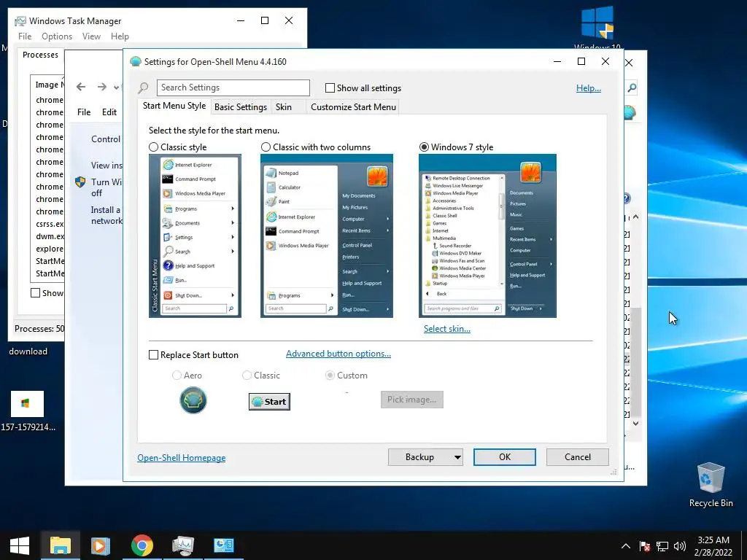The image size is (747, 560).
Task: Go forward in the Control Panel window
Action: [101, 87]
